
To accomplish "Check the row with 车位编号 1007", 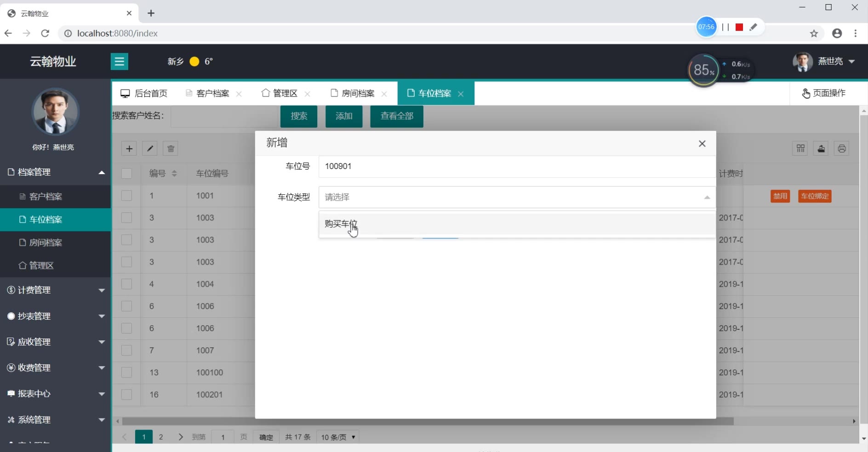I will pyautogui.click(x=126, y=350).
